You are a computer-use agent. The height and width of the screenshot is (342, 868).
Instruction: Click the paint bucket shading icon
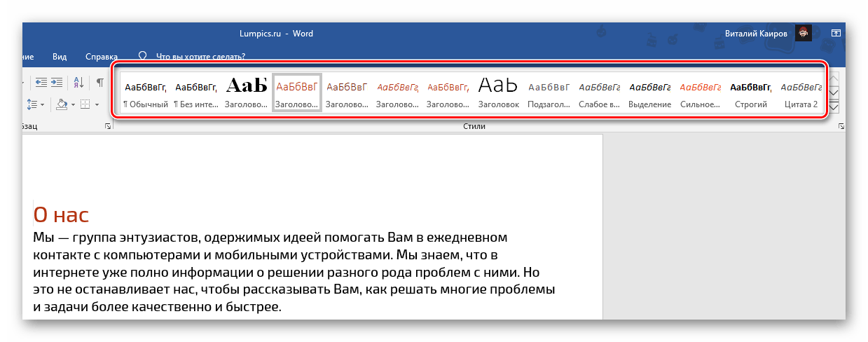(61, 104)
